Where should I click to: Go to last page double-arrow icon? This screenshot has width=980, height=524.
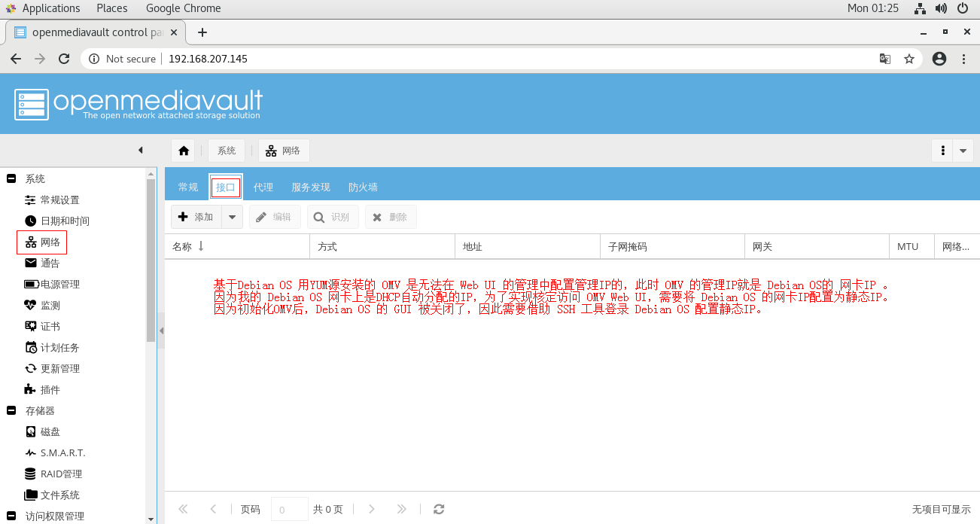[x=402, y=509]
